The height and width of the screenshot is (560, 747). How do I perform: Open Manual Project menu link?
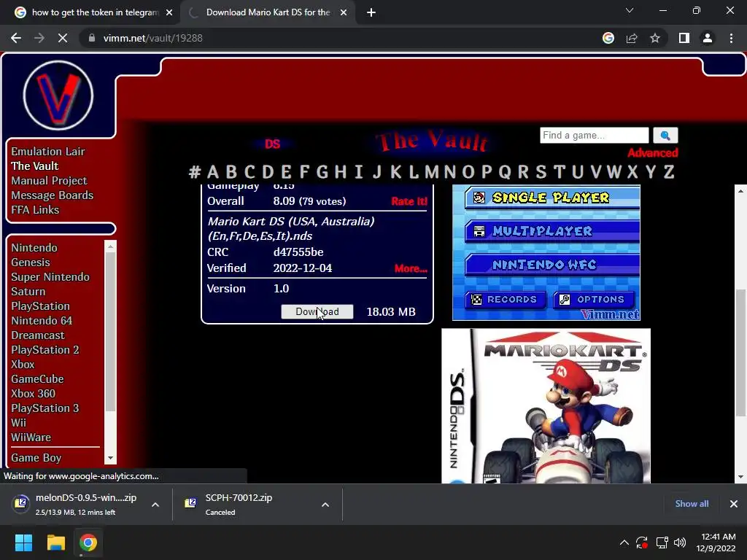pyautogui.click(x=49, y=181)
